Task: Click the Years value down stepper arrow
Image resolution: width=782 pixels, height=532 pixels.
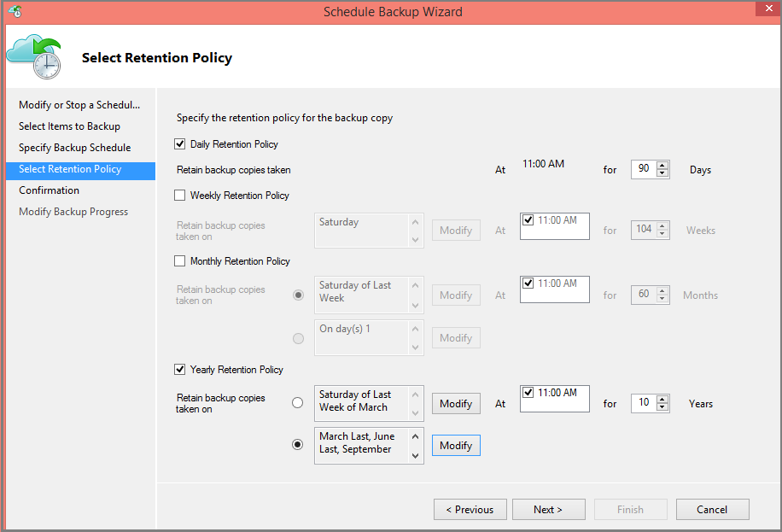Action: 662,407
